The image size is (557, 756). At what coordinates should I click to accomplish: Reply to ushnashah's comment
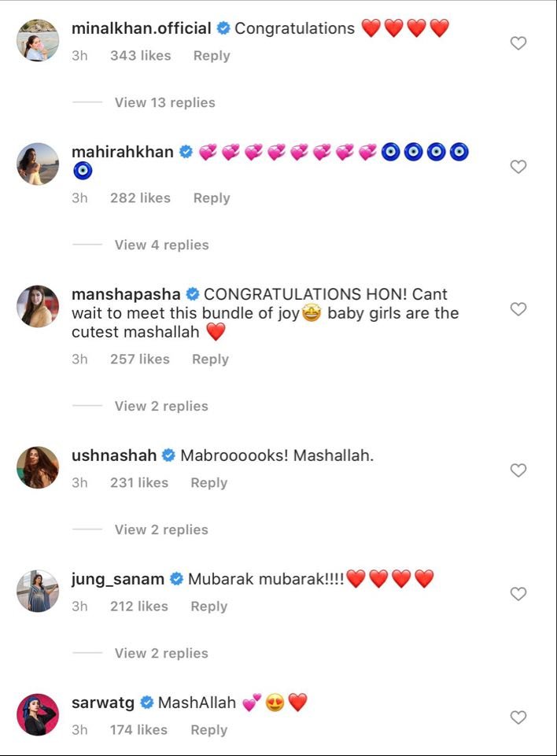tap(208, 483)
